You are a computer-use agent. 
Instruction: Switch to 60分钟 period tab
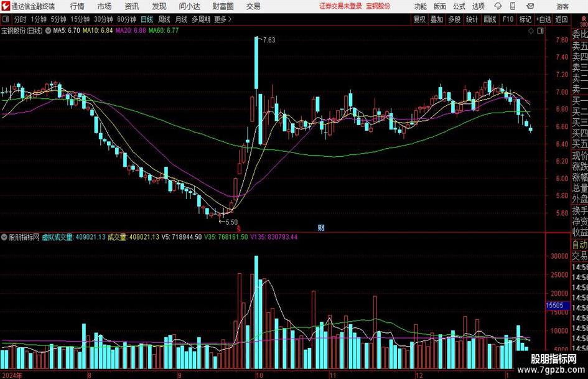(x=126, y=19)
